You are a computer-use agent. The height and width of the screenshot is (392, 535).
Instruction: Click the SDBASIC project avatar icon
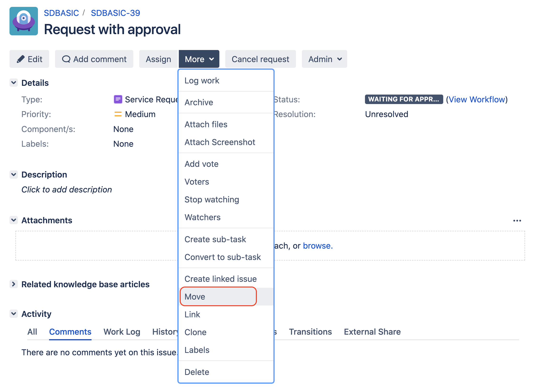23,21
